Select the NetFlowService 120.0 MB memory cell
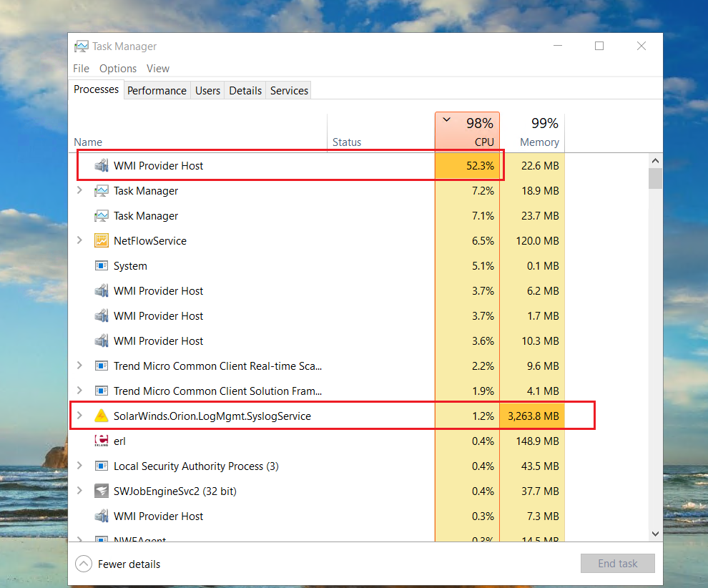 coord(532,241)
